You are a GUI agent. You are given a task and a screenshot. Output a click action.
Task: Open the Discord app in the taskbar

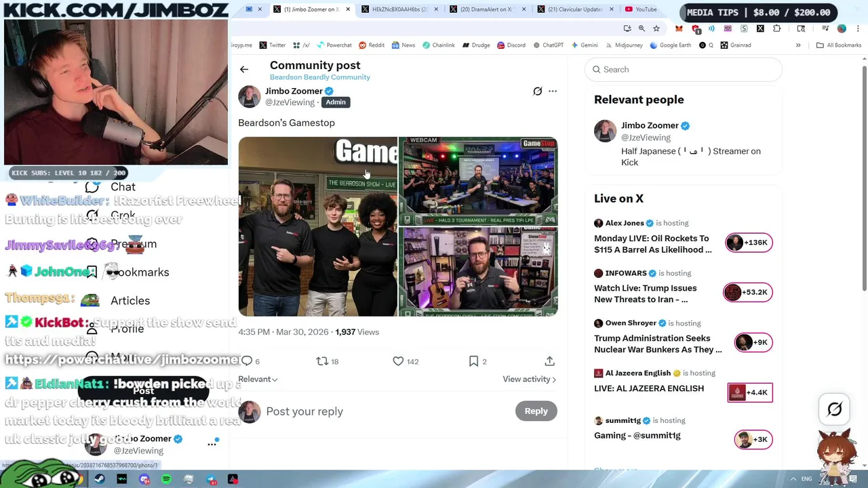pos(144,479)
